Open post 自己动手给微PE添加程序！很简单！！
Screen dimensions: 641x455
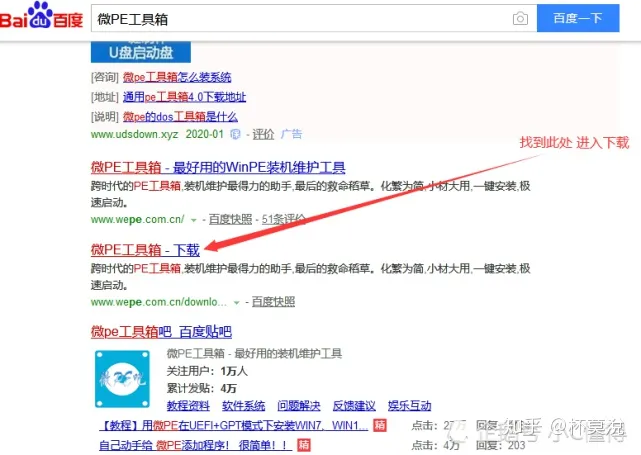[195, 445]
